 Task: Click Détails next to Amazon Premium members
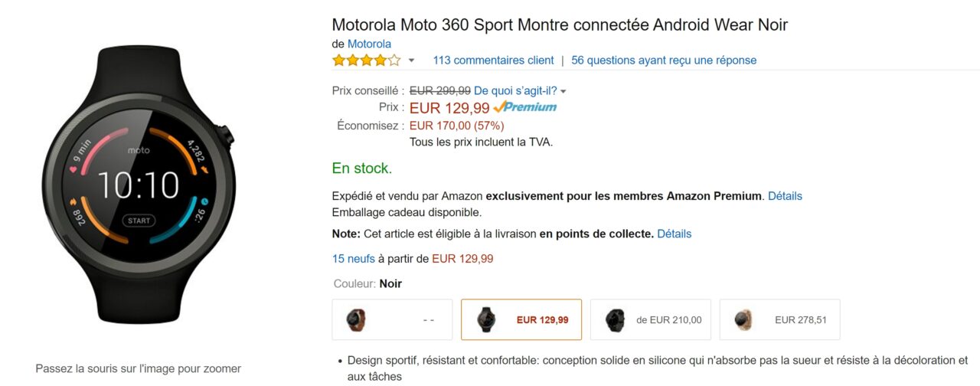[785, 196]
